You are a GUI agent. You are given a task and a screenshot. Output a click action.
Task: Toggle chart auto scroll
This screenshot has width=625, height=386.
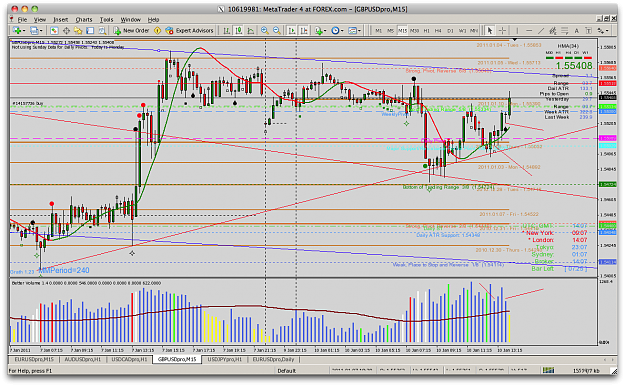pyautogui.click(x=292, y=30)
